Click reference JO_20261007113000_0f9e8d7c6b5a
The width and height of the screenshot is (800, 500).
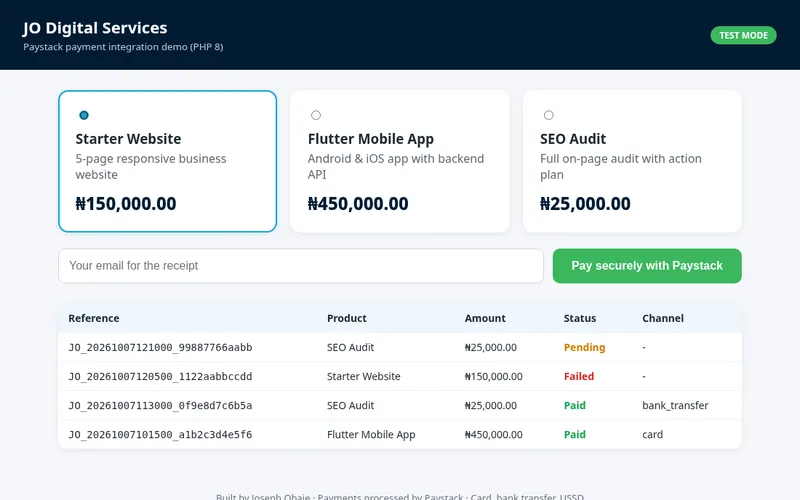point(160,406)
